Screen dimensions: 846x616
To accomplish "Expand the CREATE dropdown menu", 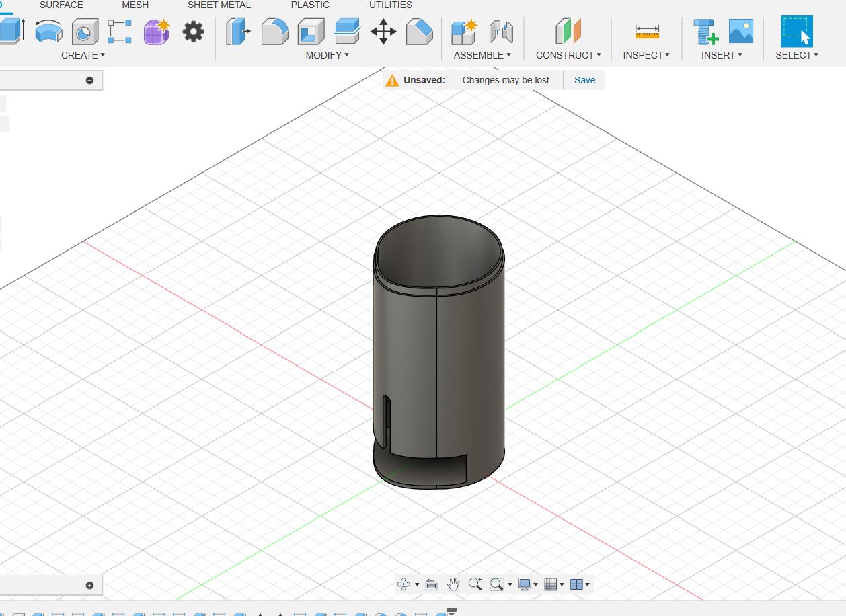I will click(83, 55).
